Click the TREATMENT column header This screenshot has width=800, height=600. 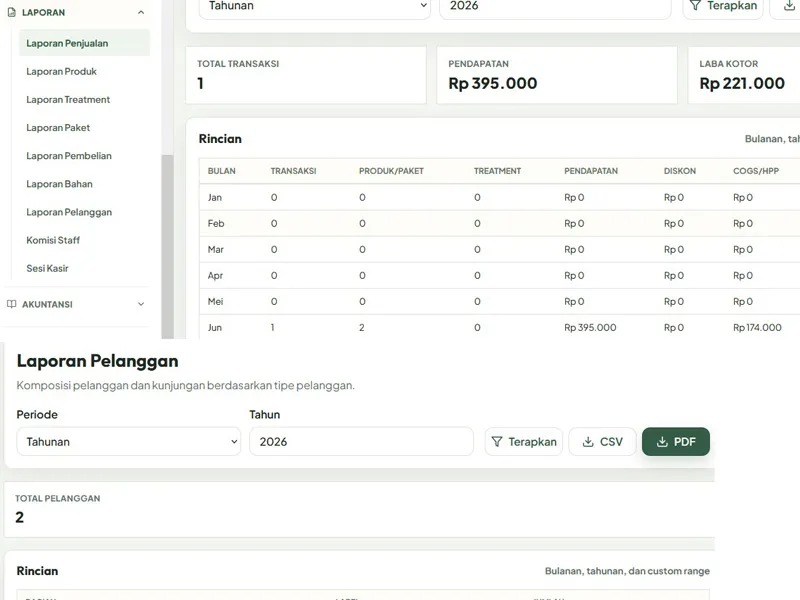click(x=497, y=171)
